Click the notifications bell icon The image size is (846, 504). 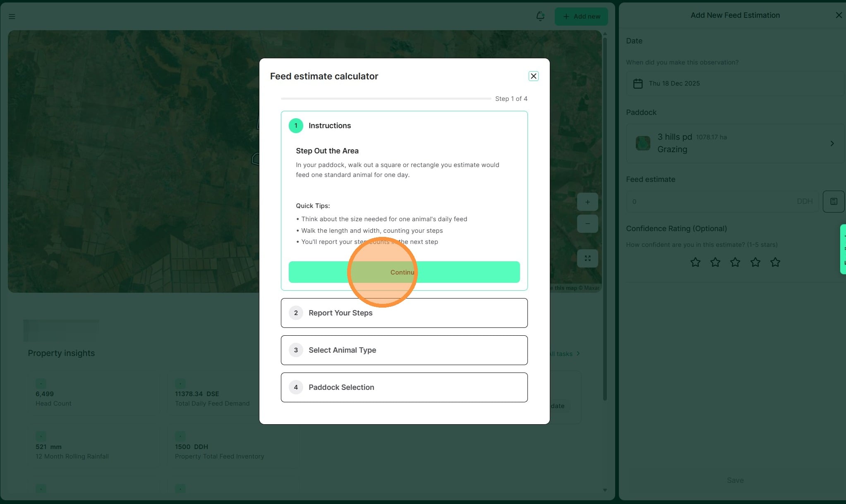pyautogui.click(x=540, y=16)
